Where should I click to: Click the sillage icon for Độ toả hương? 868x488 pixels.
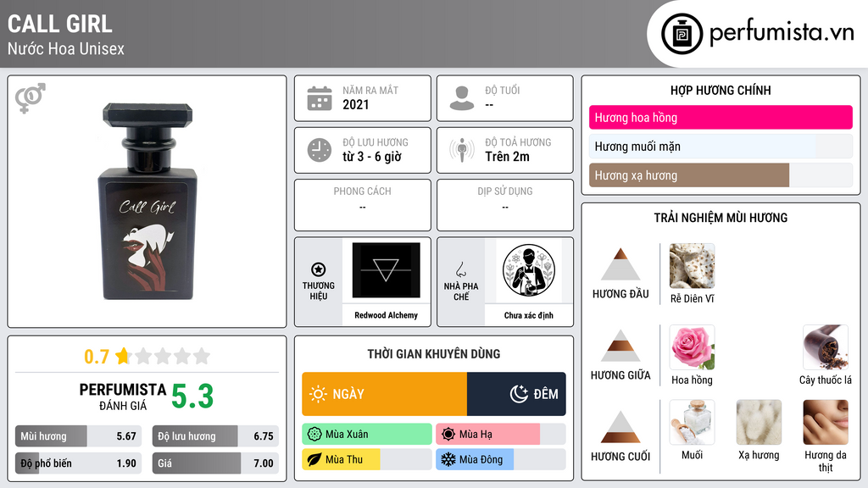[462, 150]
